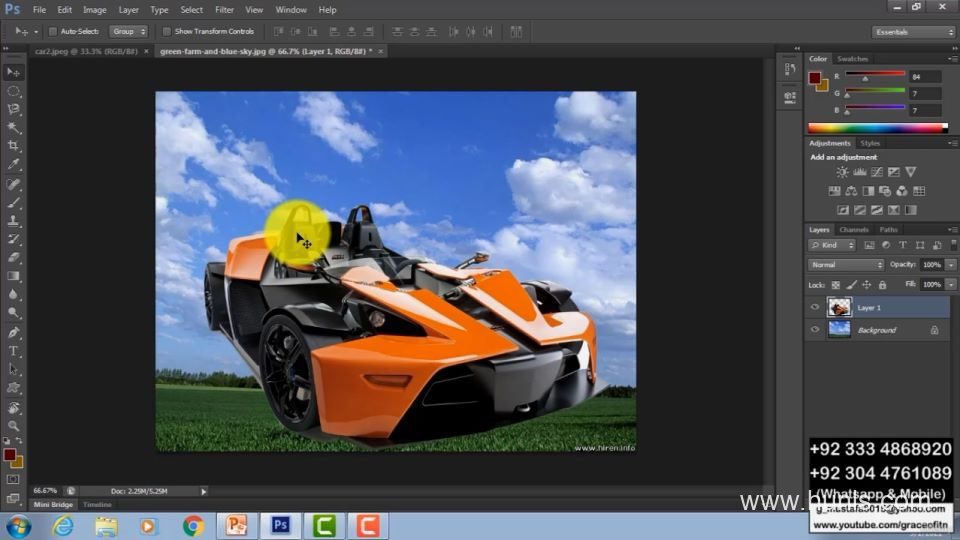Open the Image menu
The width and height of the screenshot is (960, 540).
(94, 10)
